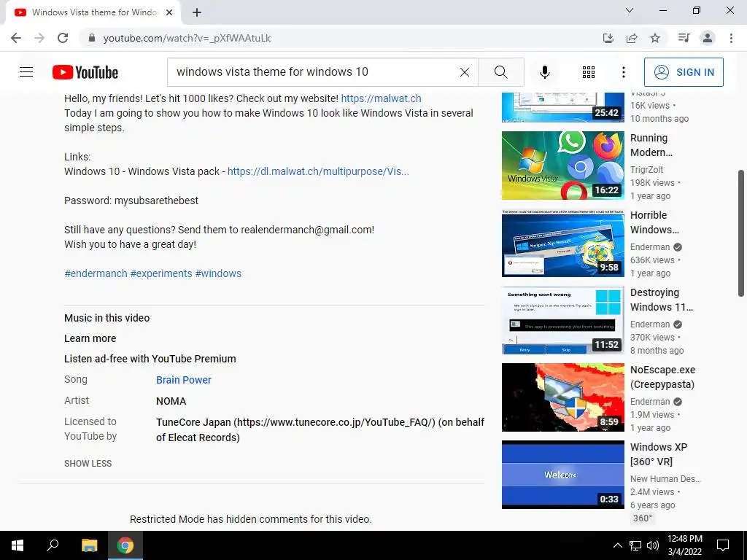Open File Explorer from the taskbar
Viewport: 747px width, 560px height.
tap(89, 545)
